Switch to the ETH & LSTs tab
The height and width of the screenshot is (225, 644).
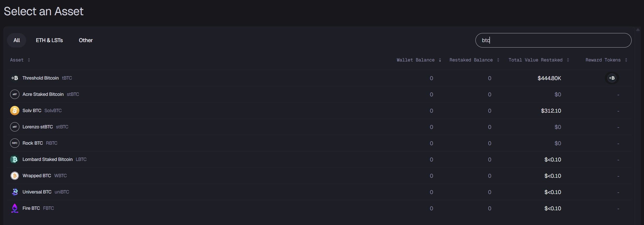click(x=49, y=40)
